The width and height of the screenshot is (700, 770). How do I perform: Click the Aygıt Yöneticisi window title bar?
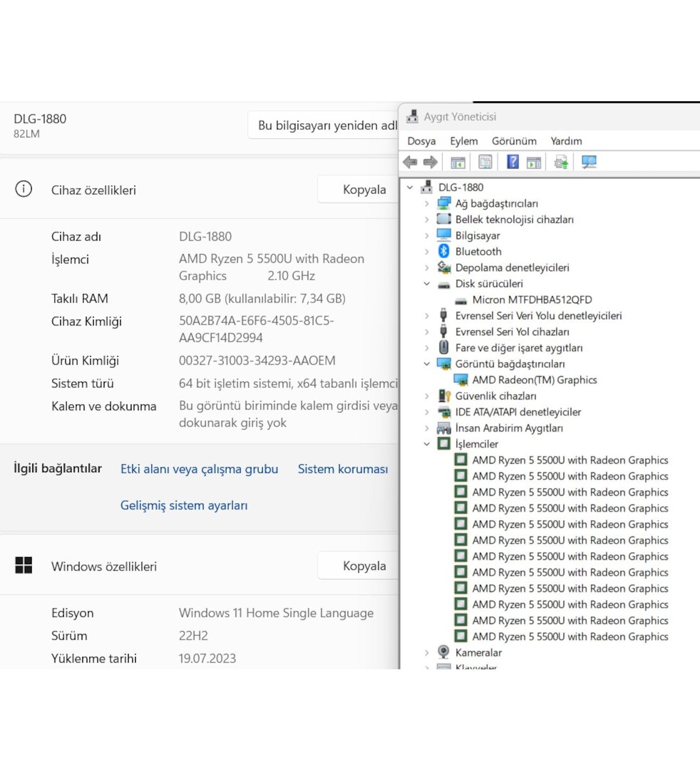[549, 117]
